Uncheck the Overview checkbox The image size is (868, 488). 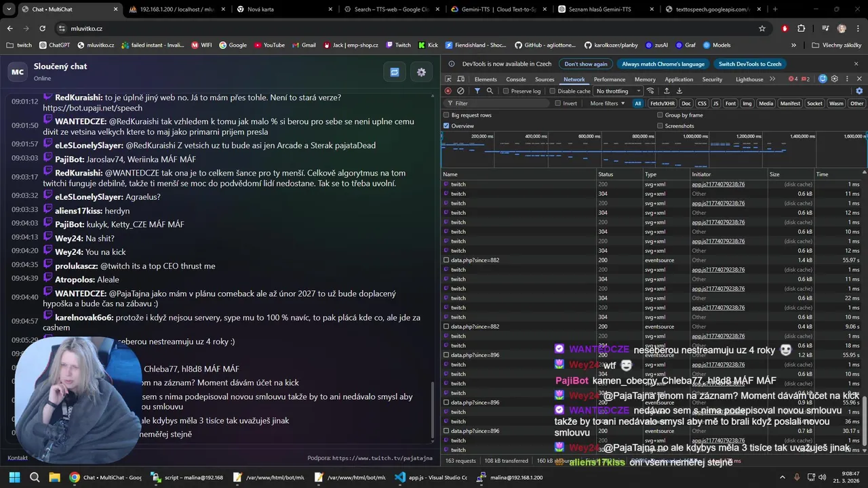(x=446, y=126)
